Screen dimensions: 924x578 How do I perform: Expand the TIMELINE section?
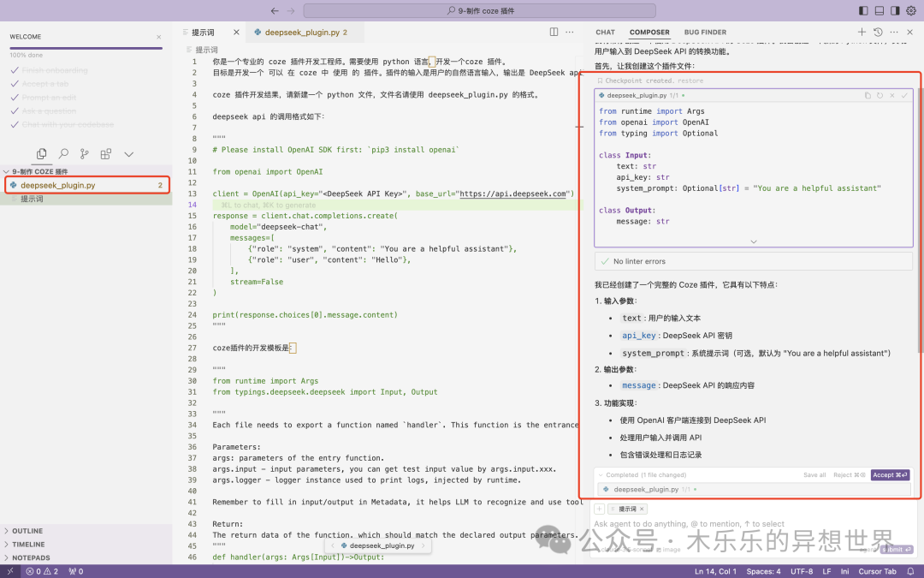[x=27, y=545]
